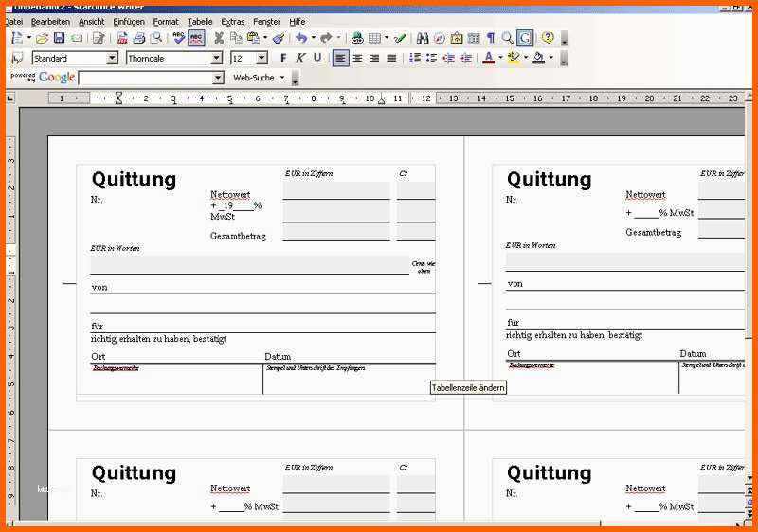
Task: Open the Ansicht menu
Action: (x=91, y=22)
